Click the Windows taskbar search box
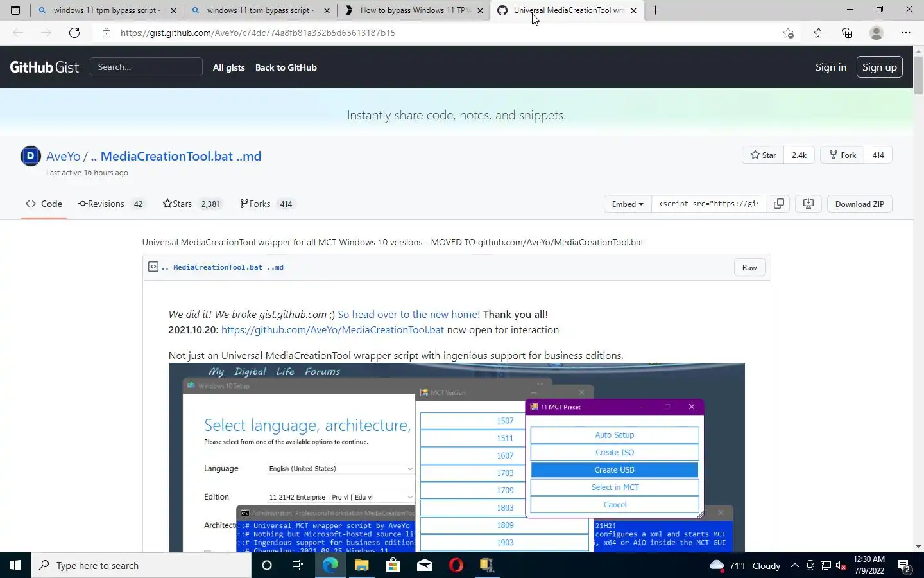Image resolution: width=924 pixels, height=578 pixels. click(x=141, y=565)
